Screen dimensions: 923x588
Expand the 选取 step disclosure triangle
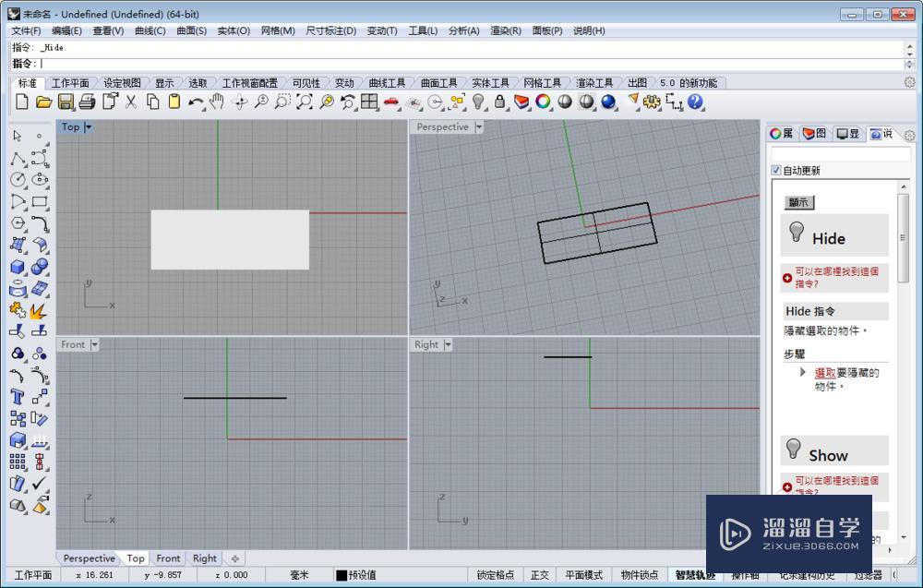(x=802, y=372)
